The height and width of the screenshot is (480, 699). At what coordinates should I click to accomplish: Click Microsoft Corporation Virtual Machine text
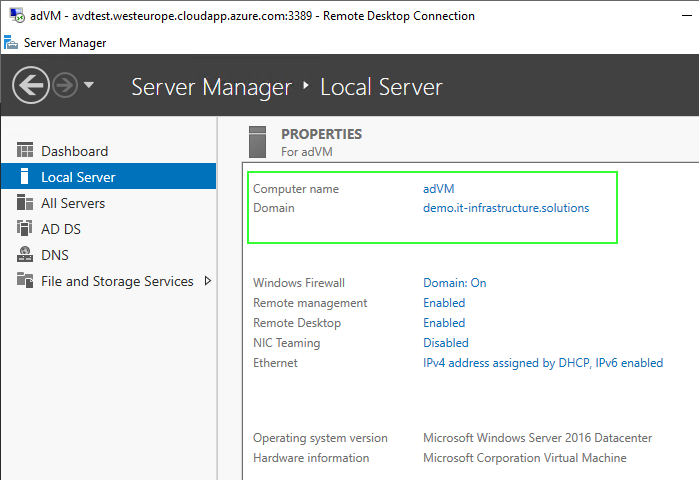pyautogui.click(x=525, y=458)
